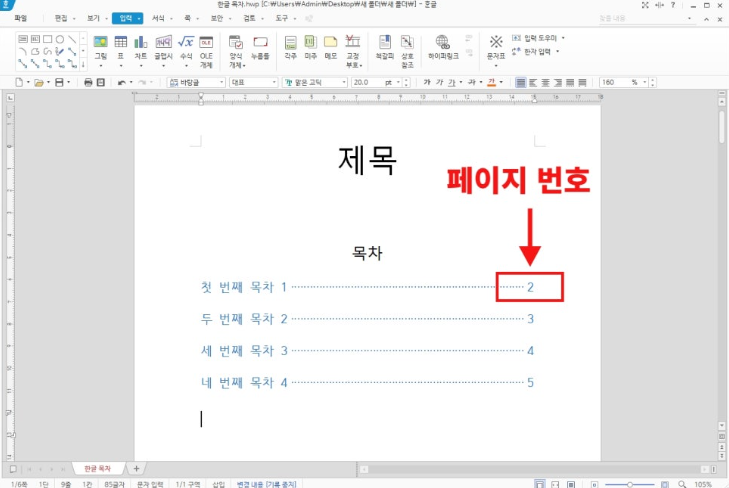Toggle italic text formatting
Screen dimensions: 729x488
click(x=440, y=82)
